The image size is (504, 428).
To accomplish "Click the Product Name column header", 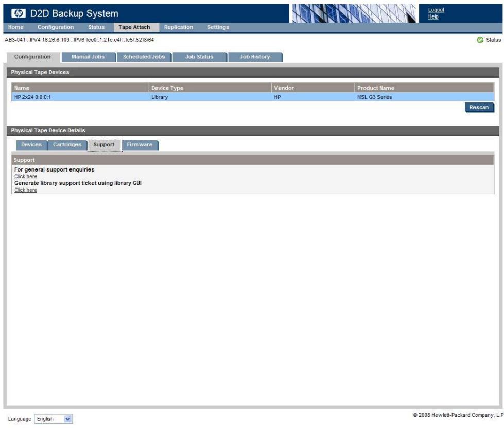I will click(424, 88).
